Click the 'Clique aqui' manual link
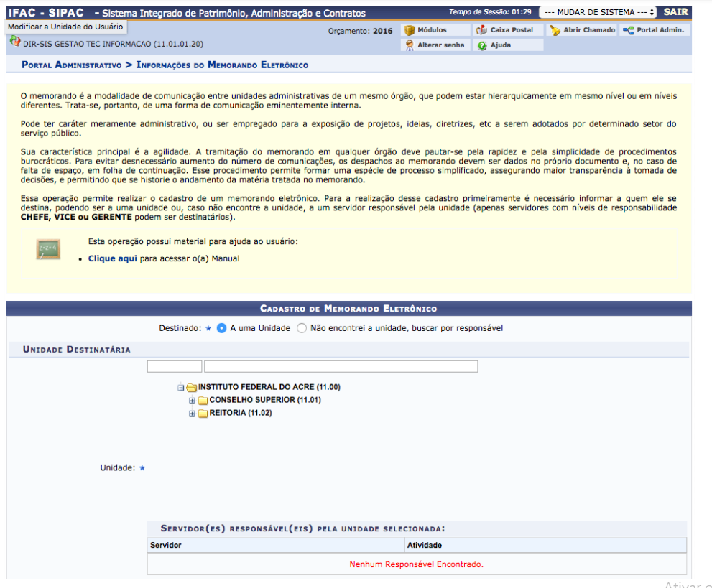The height and width of the screenshot is (588, 712). [x=113, y=258]
